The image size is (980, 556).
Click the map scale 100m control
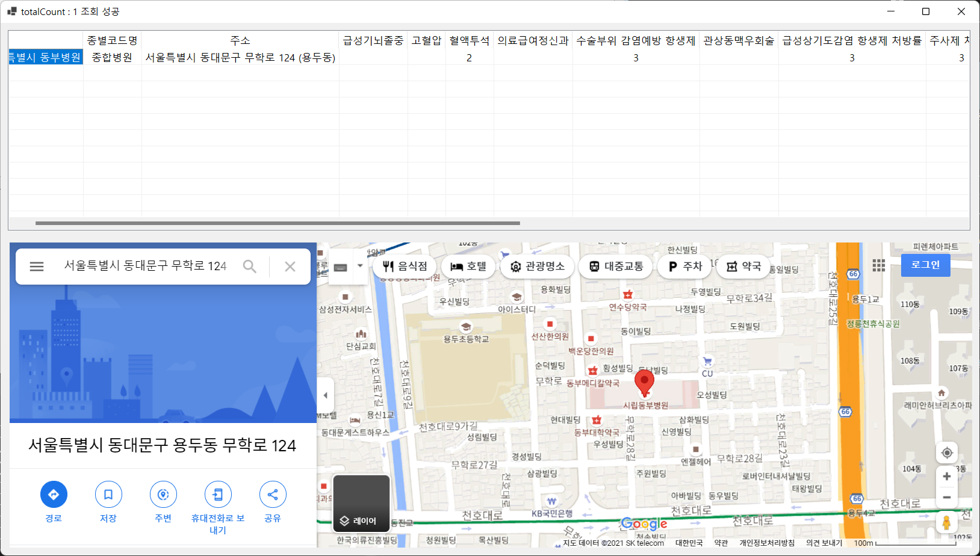pos(905,543)
